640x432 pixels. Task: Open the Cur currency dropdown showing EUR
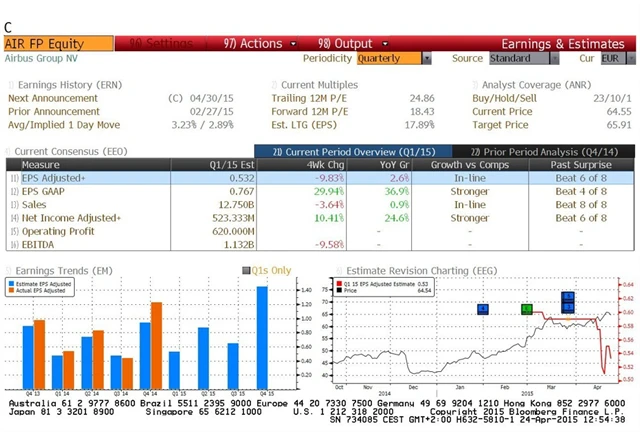click(614, 58)
